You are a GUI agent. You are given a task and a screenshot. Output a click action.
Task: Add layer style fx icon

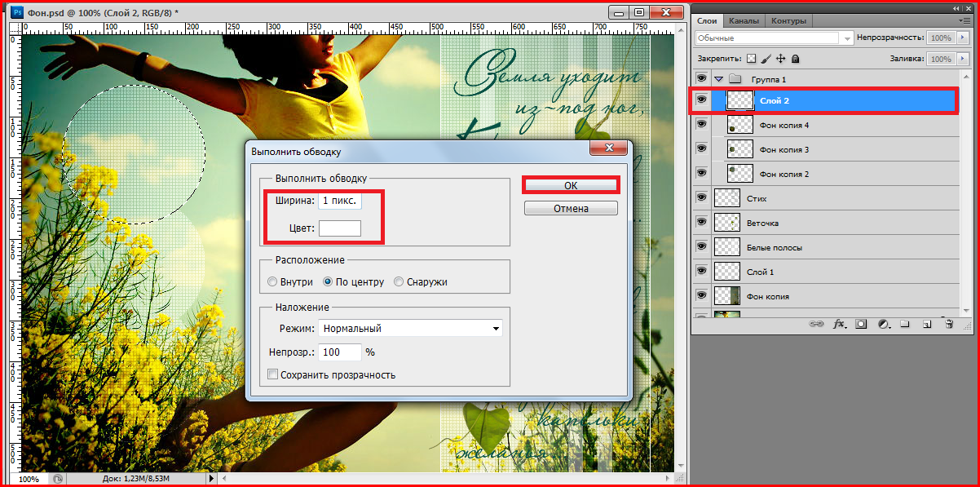tap(839, 324)
